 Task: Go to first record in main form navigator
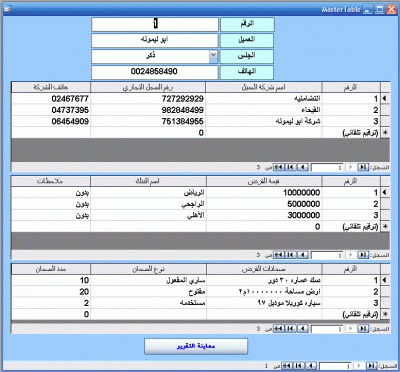371,366
